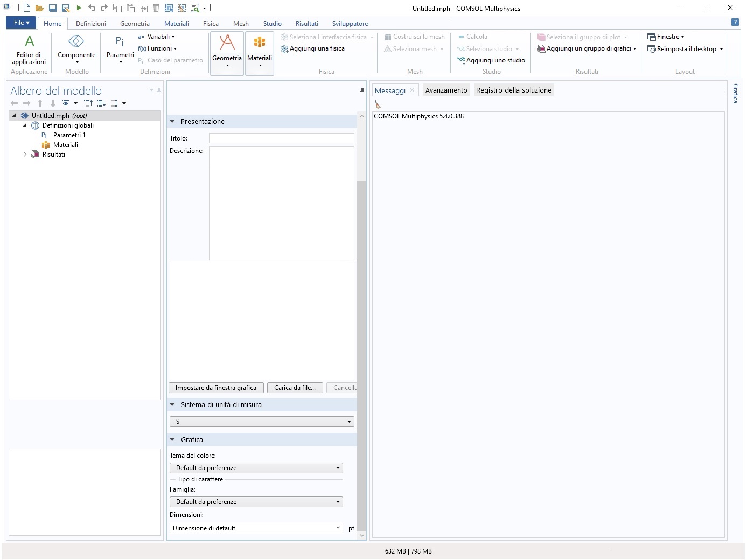Expand all nodes icon in model tree toolbar
The width and height of the screenshot is (747, 560).
(101, 103)
